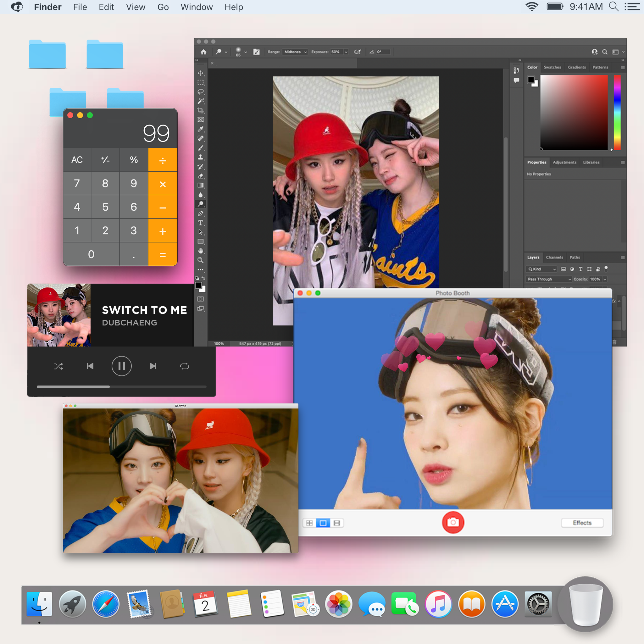This screenshot has height=644, width=644.
Task: Click the Effects button in Photo Booth
Action: pyautogui.click(x=582, y=523)
